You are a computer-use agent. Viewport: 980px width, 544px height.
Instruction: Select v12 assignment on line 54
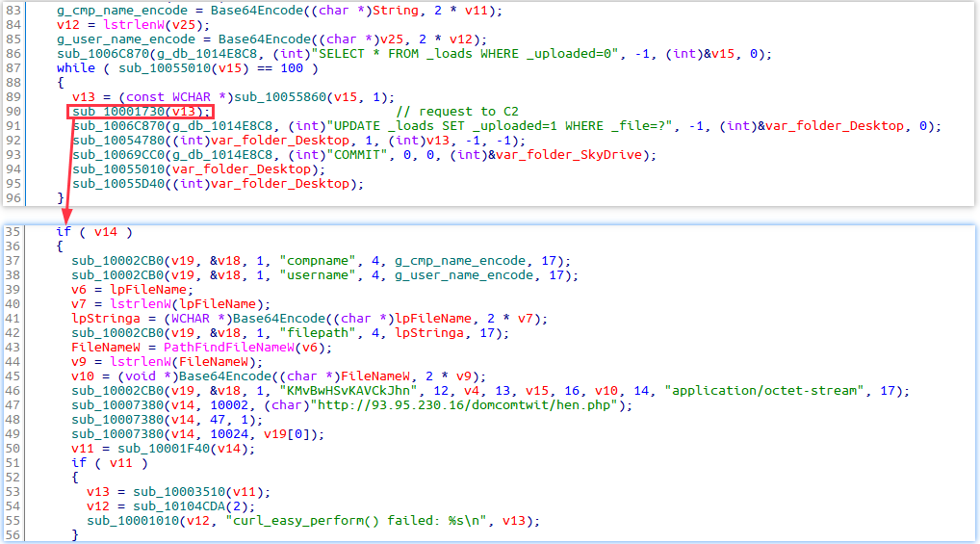pyautogui.click(x=98, y=505)
